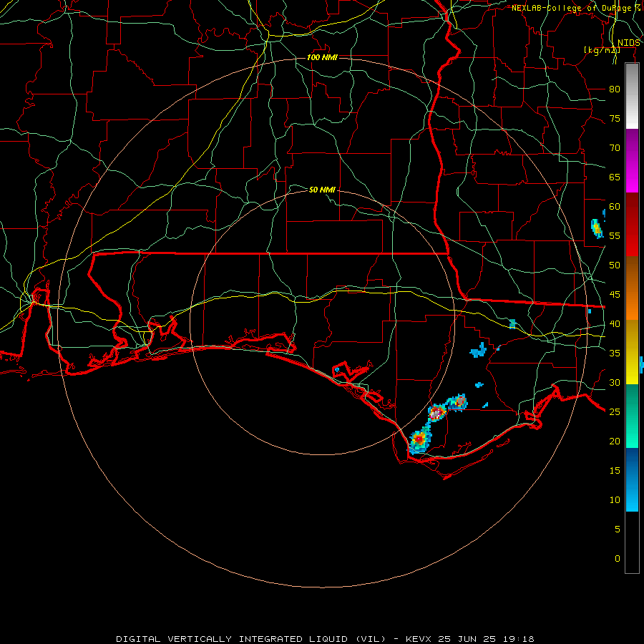Screen dimensions: 644x644
Task: Click the scale value 0 at the scale bottom
Action: pyautogui.click(x=618, y=559)
